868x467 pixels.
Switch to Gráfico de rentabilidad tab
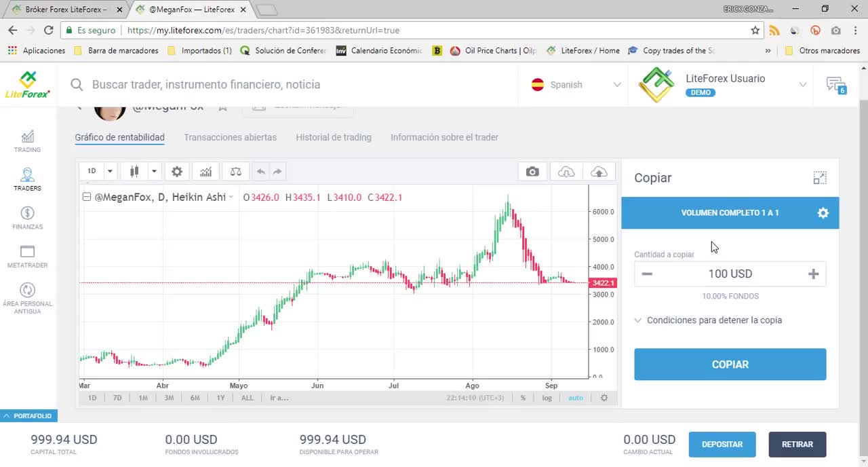tap(119, 137)
